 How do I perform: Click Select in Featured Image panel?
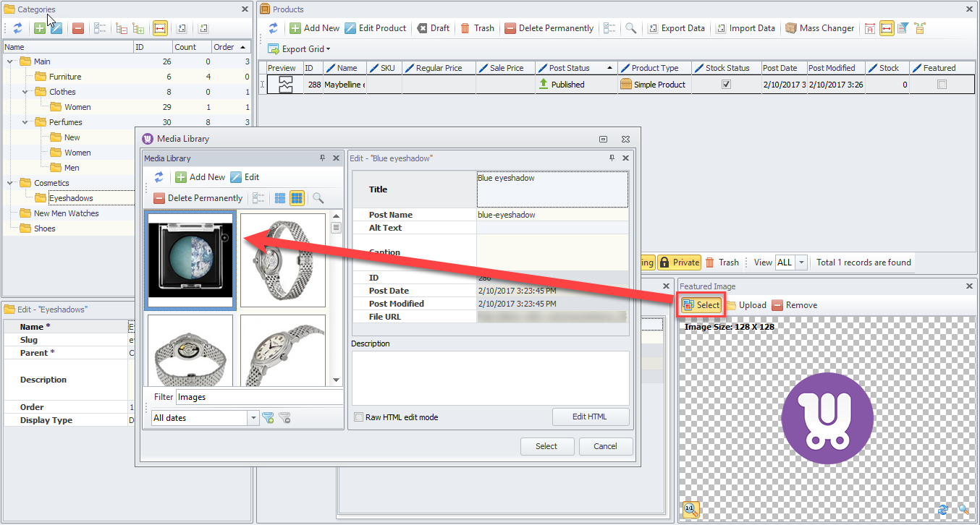[x=701, y=305]
